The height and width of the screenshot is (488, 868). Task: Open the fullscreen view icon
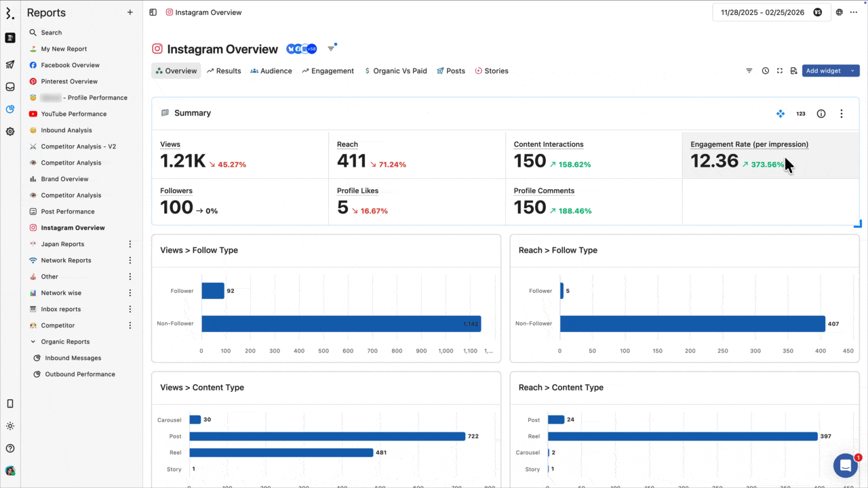780,70
